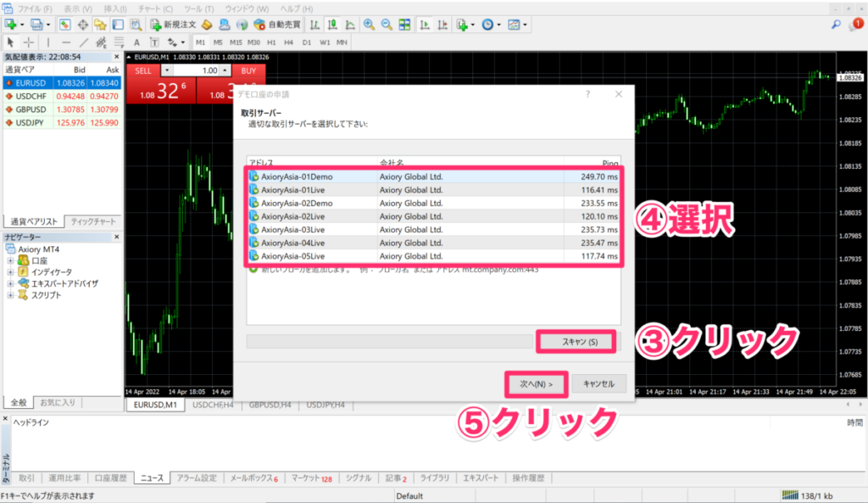Switch chart to candlestick style
This screenshot has width=868, height=503.
point(332,25)
